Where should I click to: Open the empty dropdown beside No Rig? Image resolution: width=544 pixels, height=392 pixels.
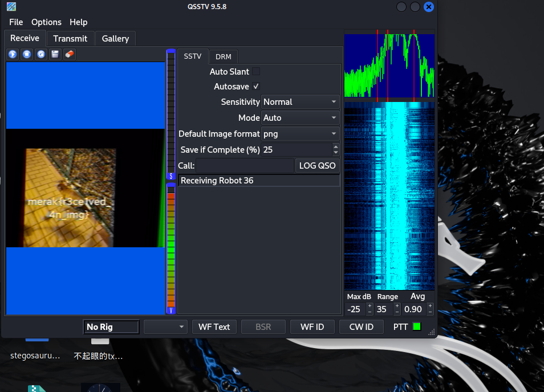click(165, 327)
